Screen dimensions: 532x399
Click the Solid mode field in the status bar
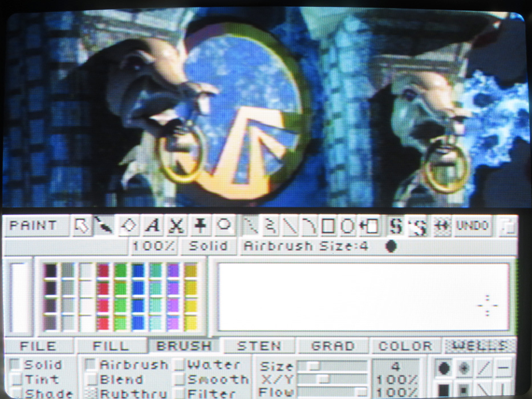pyautogui.click(x=208, y=246)
